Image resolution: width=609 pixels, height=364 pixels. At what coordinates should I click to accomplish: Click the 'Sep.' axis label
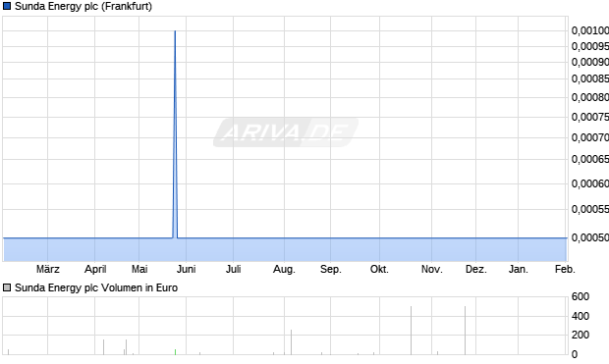(331, 269)
